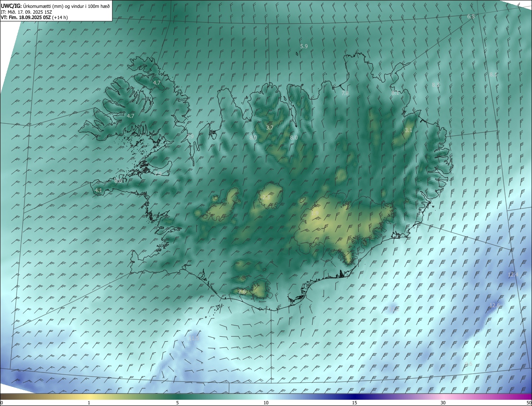
Task: Click the 11.5 value label on the map
Action: [x=194, y=338]
